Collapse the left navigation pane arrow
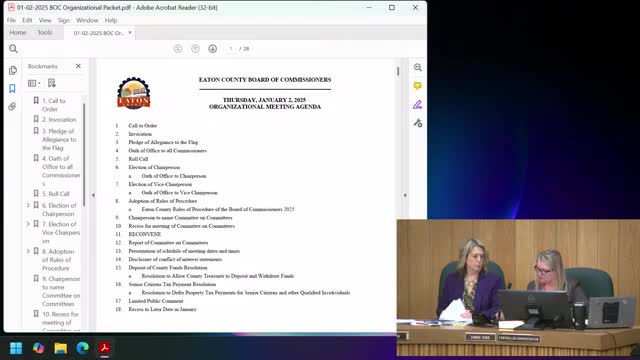This screenshot has width=640, height=360. tap(93, 195)
